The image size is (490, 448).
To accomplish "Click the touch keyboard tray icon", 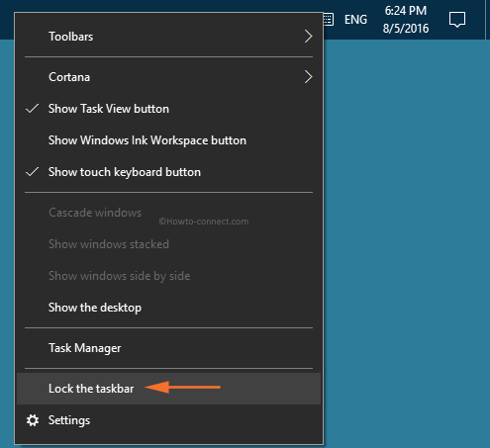I will point(329,20).
